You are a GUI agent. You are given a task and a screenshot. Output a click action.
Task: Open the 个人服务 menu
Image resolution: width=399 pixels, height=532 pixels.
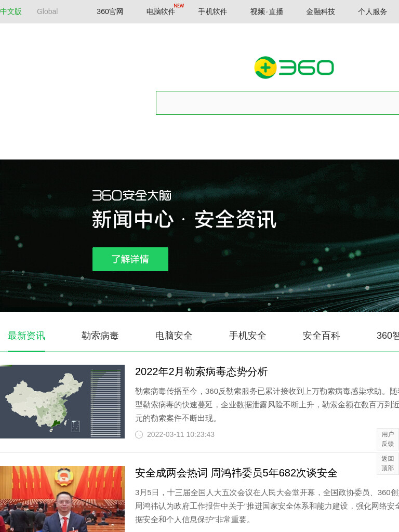[x=373, y=11]
